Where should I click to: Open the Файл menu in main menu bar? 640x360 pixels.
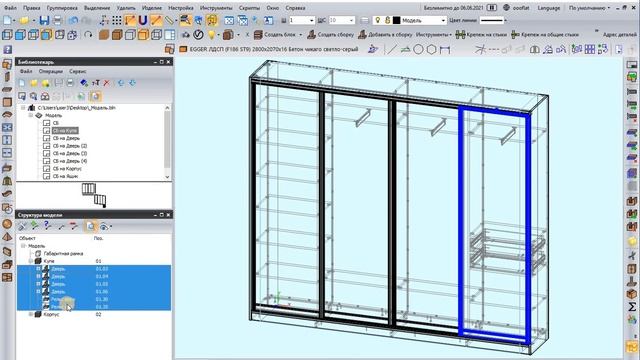pyautogui.click(x=10, y=8)
